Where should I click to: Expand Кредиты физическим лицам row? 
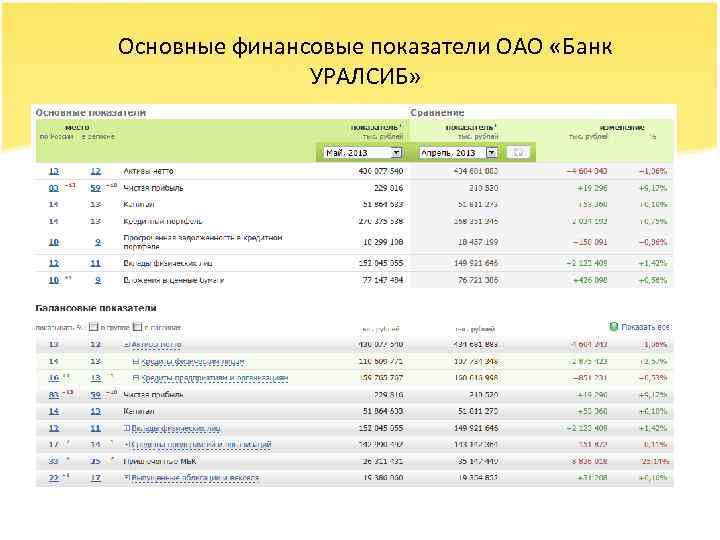pos(135,362)
